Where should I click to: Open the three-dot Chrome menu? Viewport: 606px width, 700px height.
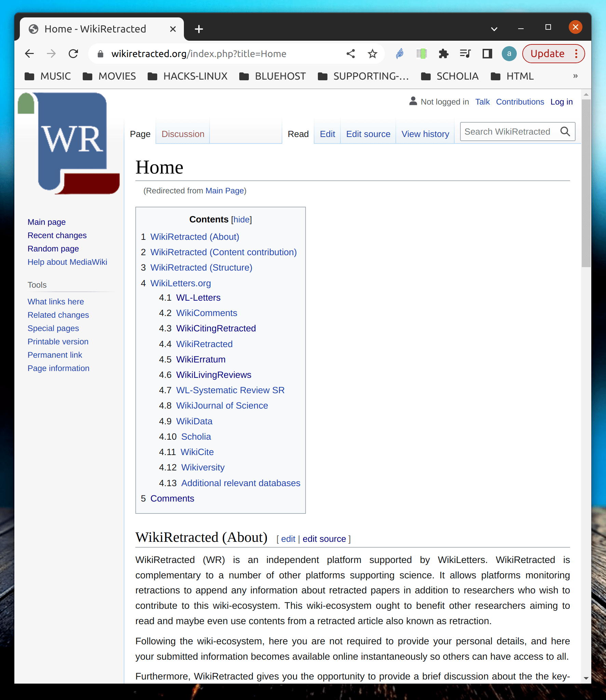[x=576, y=54]
